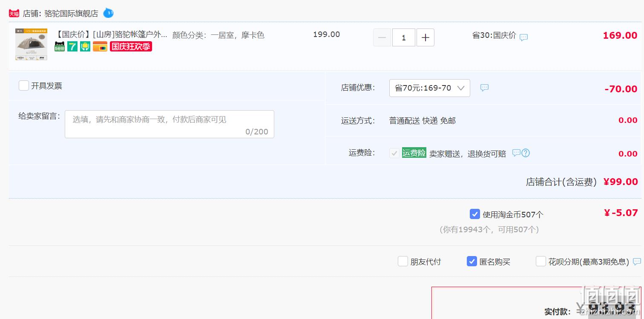Click the green 'new' Tmall cat badge icon

[x=60, y=46]
